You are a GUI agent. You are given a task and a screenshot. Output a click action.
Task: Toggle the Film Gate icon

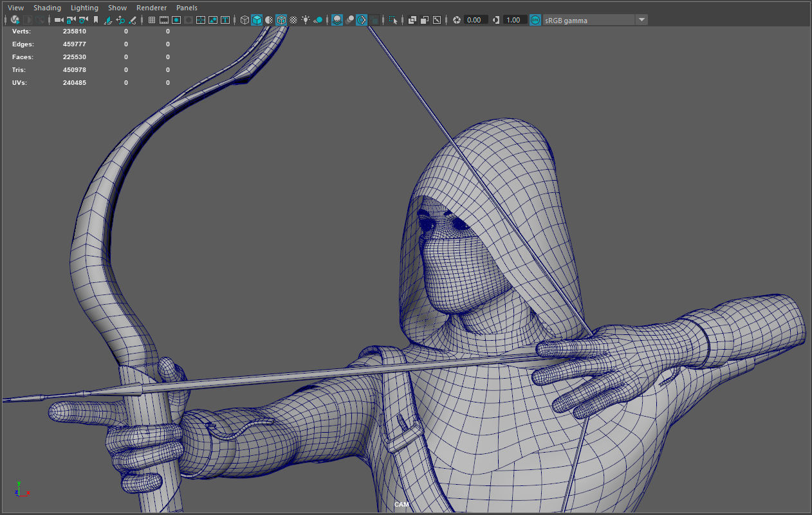(164, 20)
